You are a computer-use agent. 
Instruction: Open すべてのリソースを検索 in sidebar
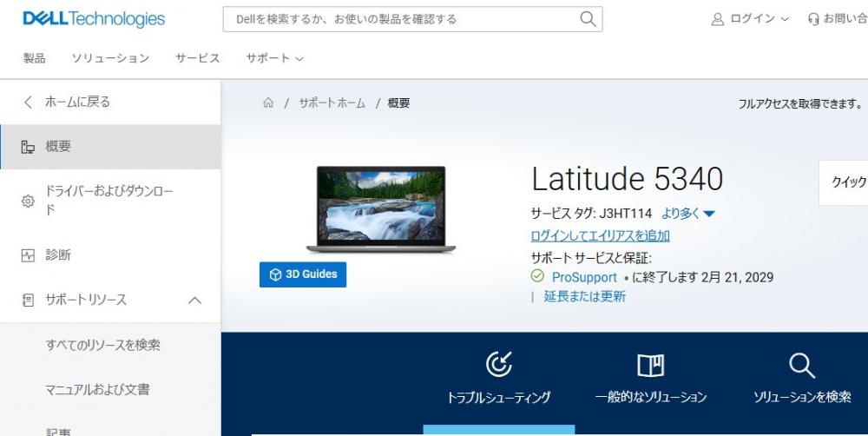coord(103,345)
